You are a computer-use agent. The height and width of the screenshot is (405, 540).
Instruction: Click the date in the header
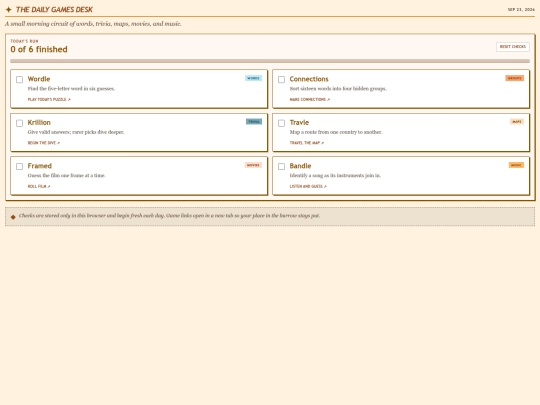pyautogui.click(x=521, y=10)
